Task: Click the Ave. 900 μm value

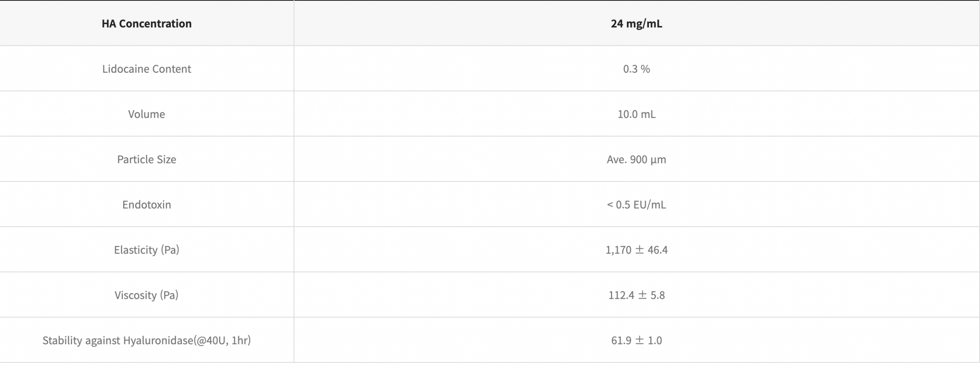Action: (x=636, y=159)
